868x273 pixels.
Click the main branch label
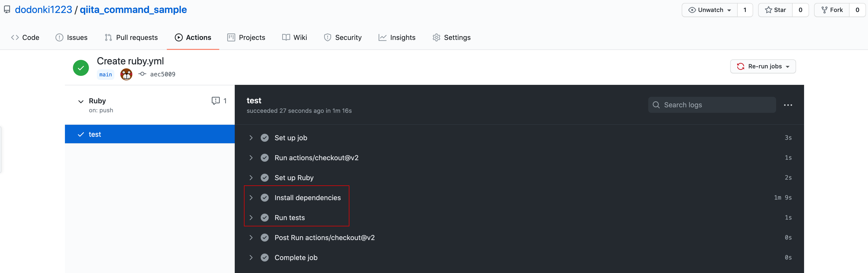[x=105, y=74]
